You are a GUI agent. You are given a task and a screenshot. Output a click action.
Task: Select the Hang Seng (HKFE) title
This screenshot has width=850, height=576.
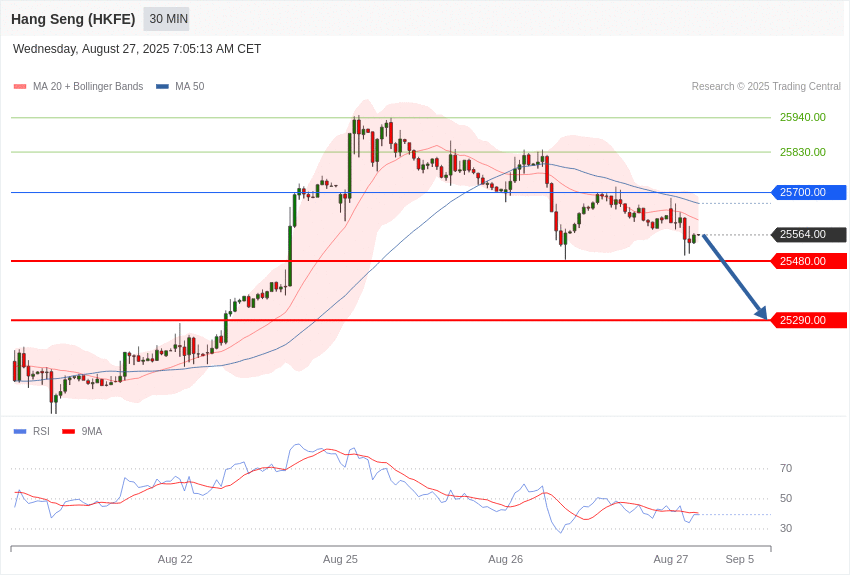click(73, 19)
